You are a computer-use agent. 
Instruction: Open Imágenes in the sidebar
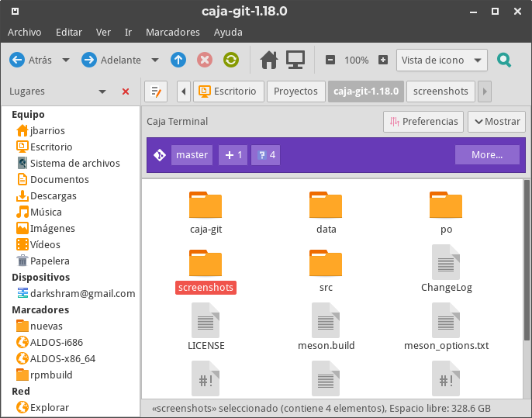[71, 228]
